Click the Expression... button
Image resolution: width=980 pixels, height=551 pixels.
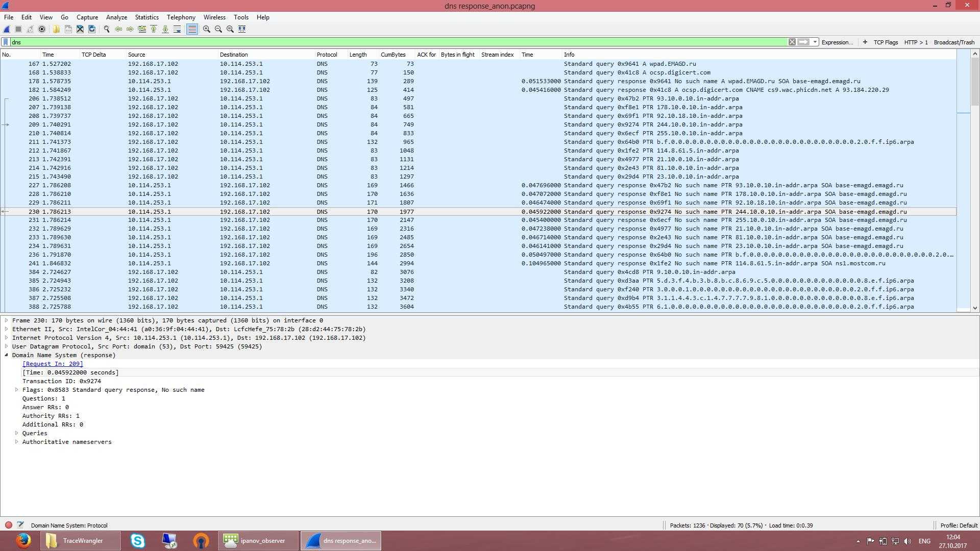[837, 42]
